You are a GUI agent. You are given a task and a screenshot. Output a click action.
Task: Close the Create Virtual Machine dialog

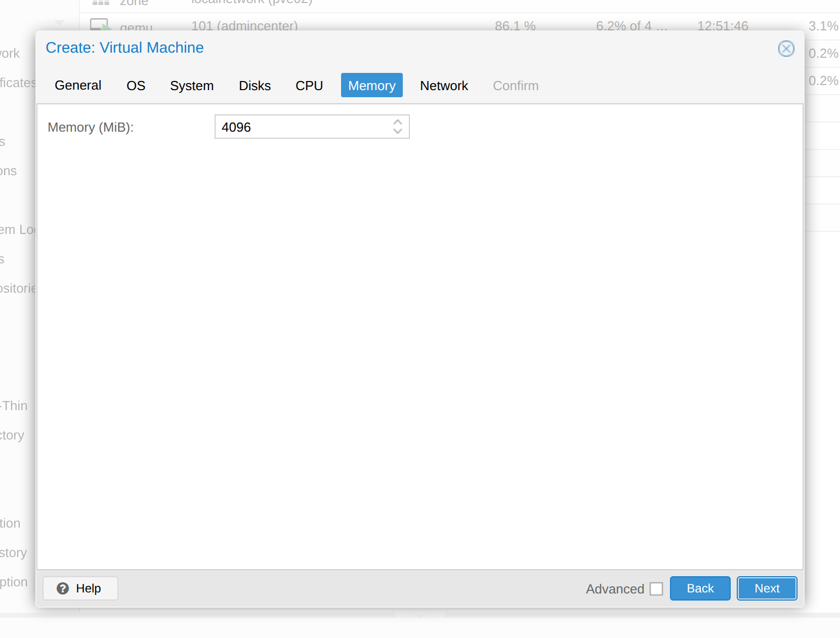point(786,49)
